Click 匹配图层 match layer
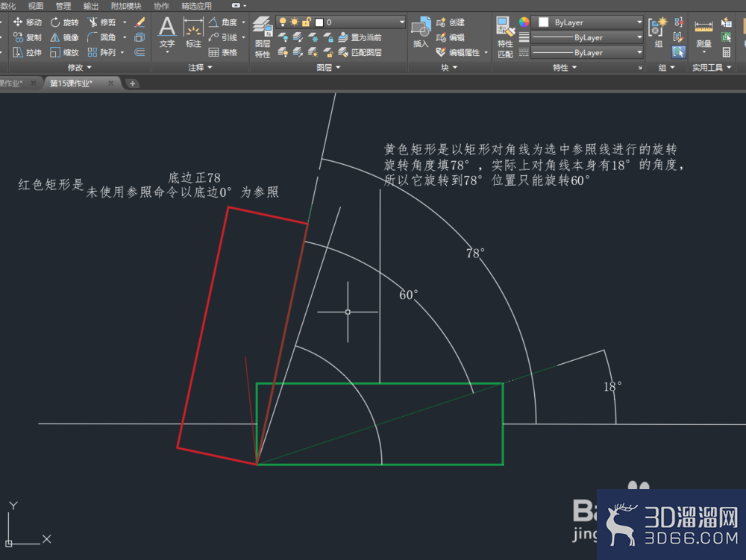The width and height of the screenshot is (746, 560). click(360, 52)
